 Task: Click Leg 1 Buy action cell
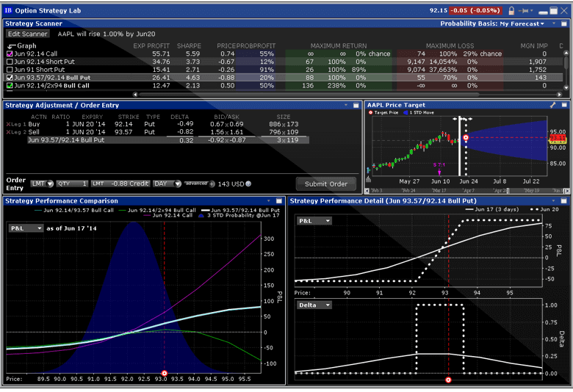point(34,124)
